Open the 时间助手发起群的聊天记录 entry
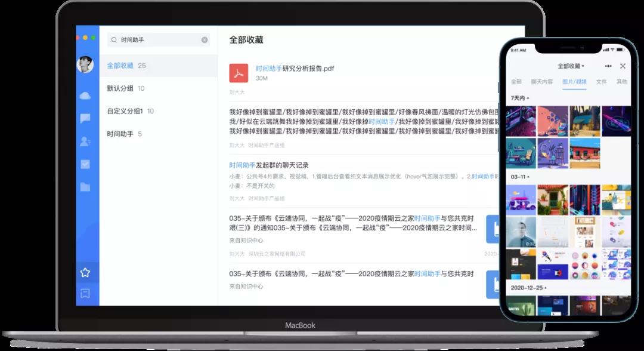This screenshot has width=644, height=351. point(269,165)
